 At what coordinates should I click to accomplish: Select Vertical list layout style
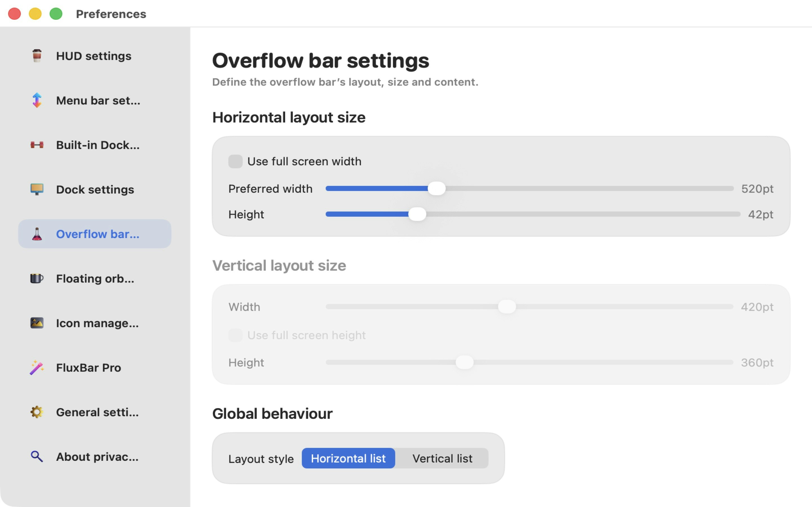point(442,458)
